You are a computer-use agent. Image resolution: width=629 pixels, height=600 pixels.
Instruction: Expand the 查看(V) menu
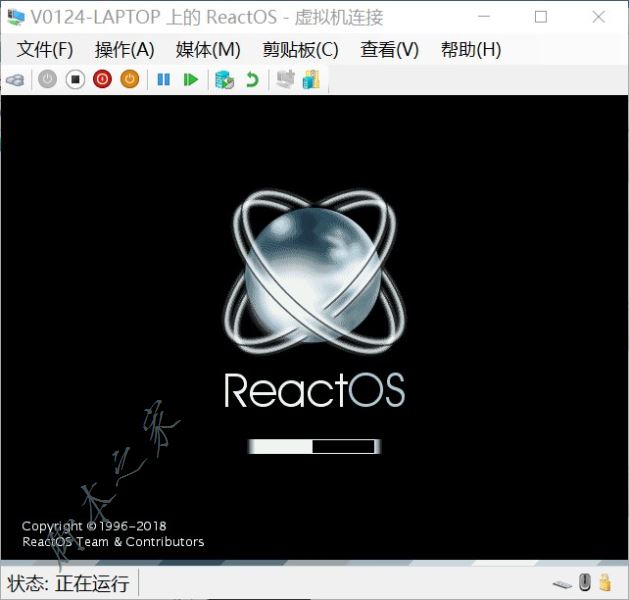click(390, 50)
